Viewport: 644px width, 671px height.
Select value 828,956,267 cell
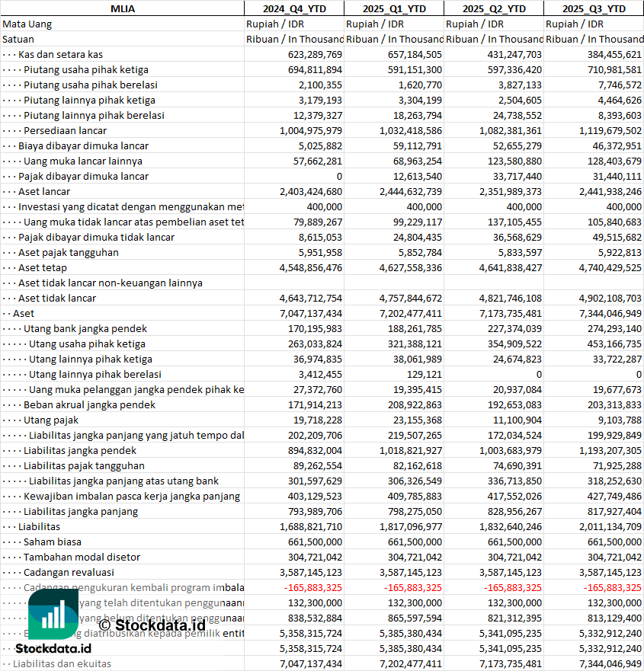[x=514, y=511]
